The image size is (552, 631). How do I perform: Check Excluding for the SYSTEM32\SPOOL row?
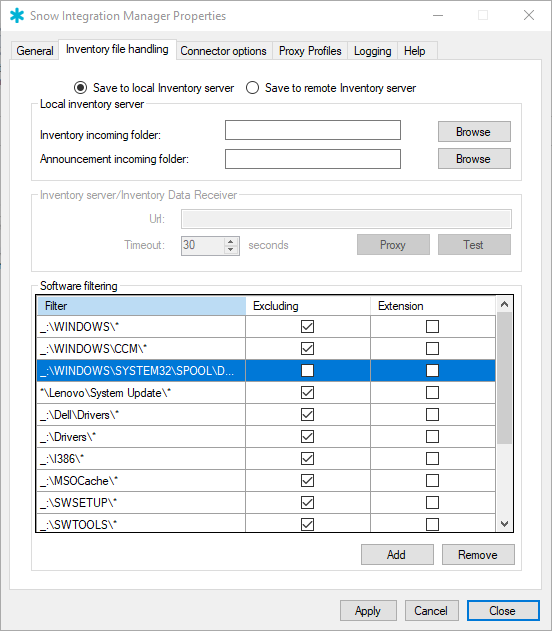(307, 371)
